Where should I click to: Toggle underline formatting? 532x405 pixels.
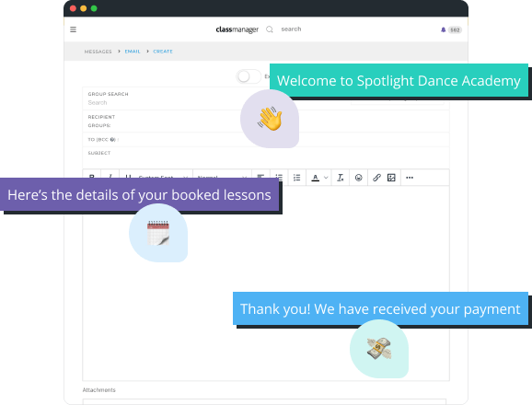coord(128,177)
